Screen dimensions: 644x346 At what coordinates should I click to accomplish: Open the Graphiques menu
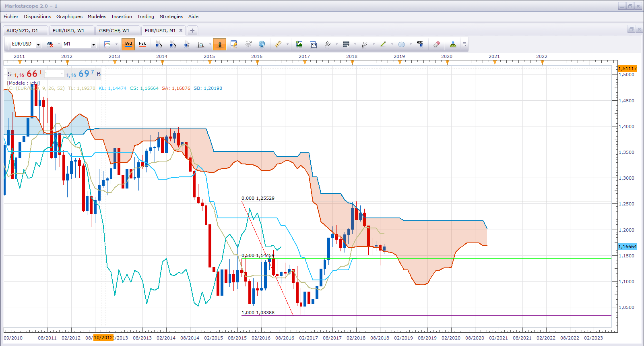tap(69, 17)
